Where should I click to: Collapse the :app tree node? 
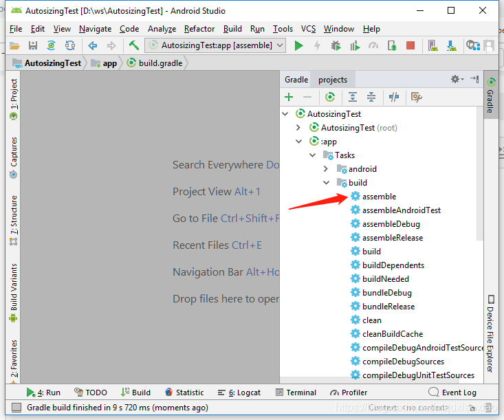coord(298,142)
